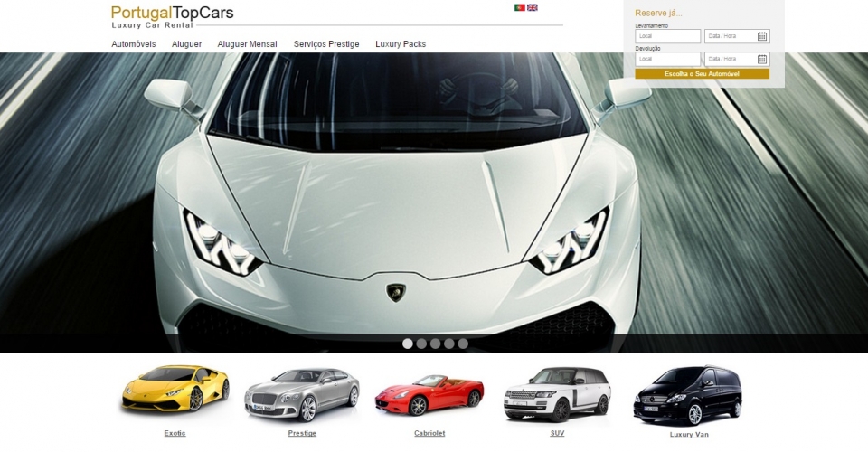This screenshot has height=452, width=868.
Task: Open the Aluguer Mensal menu
Action: pyautogui.click(x=247, y=44)
